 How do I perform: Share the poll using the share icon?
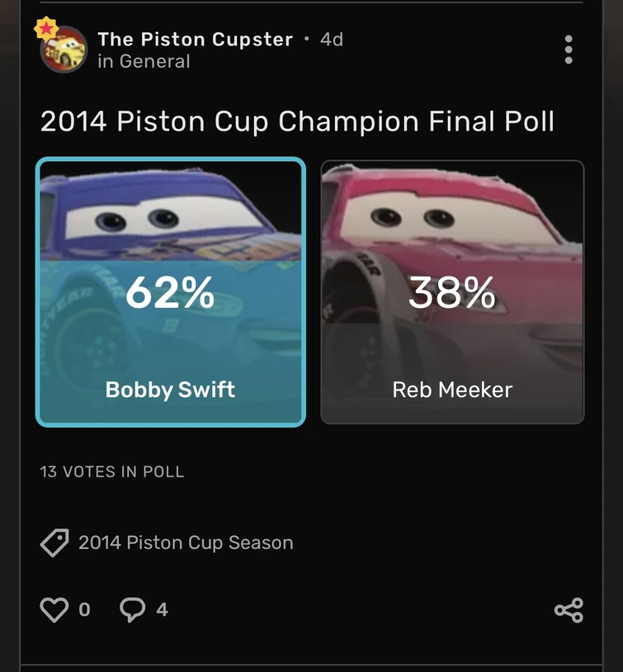click(x=569, y=610)
